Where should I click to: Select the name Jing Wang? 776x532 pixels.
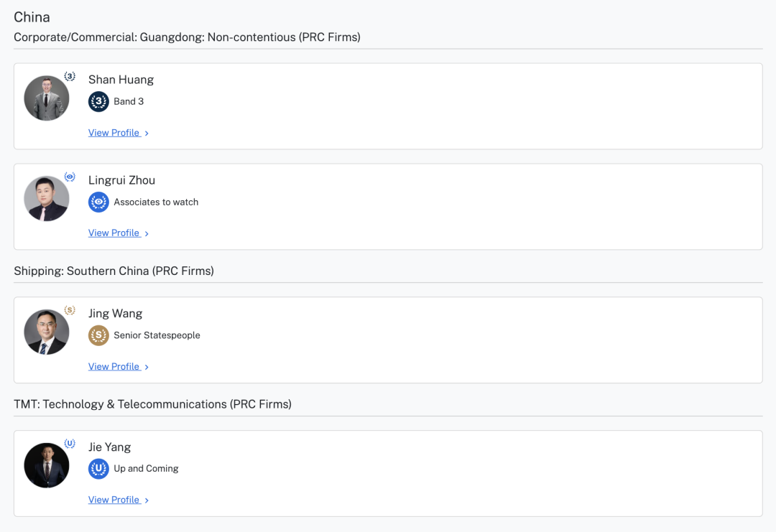coord(115,314)
